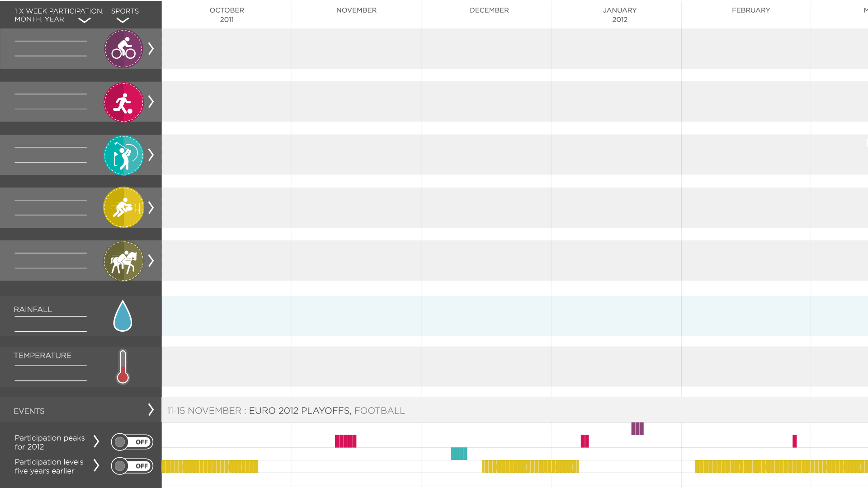
Task: Select the football sport icon
Action: (123, 102)
